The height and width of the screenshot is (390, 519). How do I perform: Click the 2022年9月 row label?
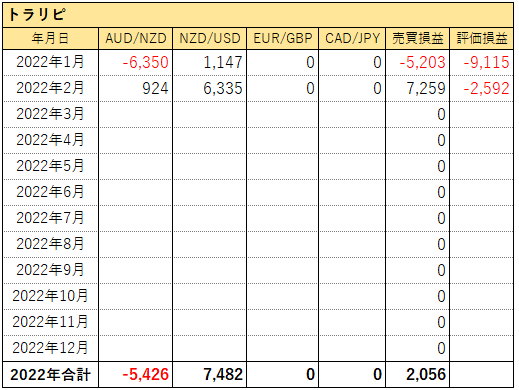click(x=50, y=270)
